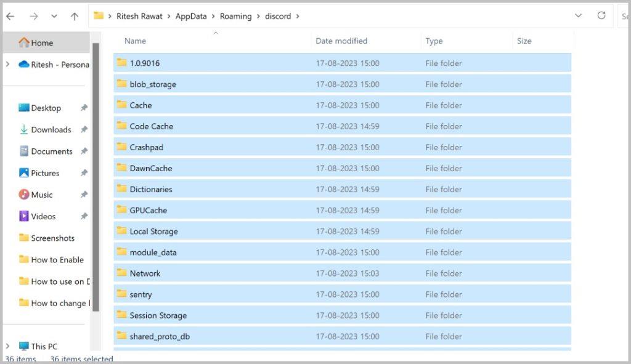Select Ritesh Rawat in breadcrumb path
Screen dimensions: 631x364
139,16
